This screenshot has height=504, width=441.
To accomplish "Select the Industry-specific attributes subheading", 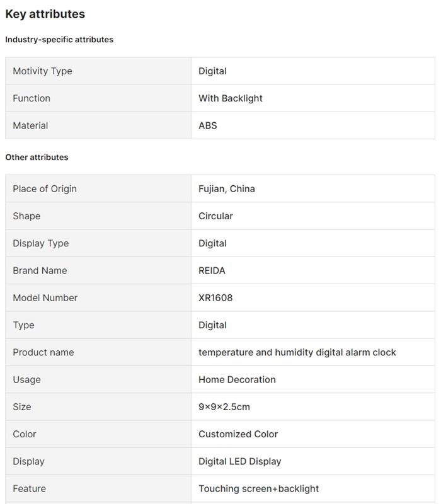I will [x=59, y=40].
